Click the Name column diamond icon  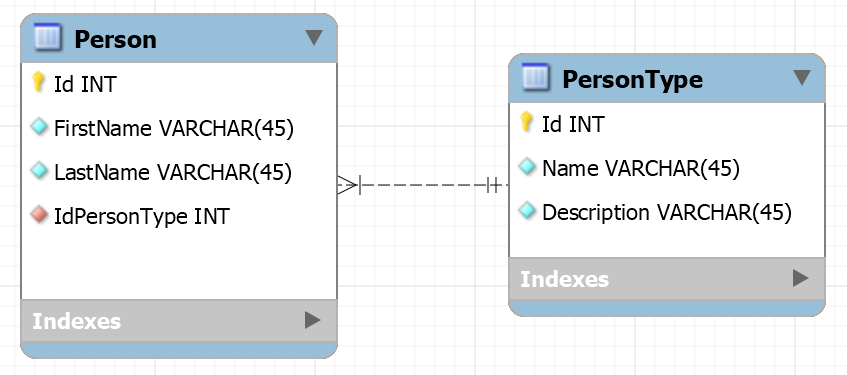[x=527, y=166]
